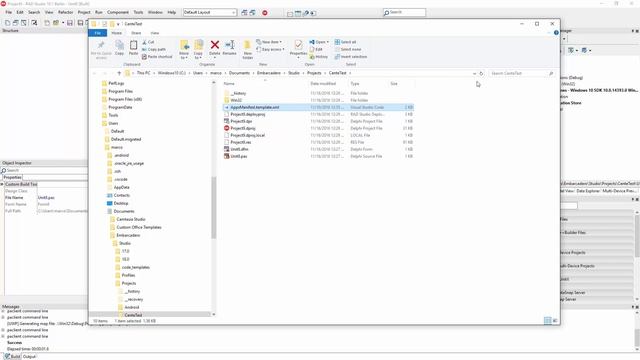Open the Explorer File tab

98,33
